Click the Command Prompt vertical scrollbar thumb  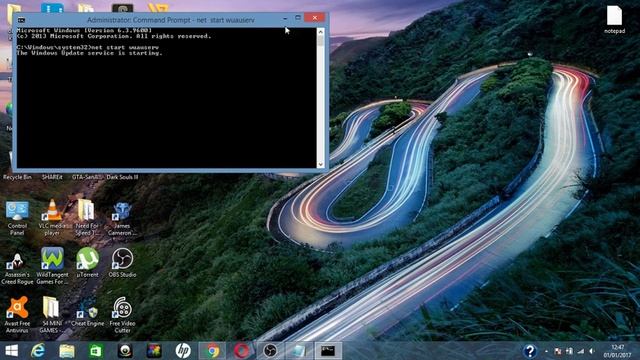point(320,41)
